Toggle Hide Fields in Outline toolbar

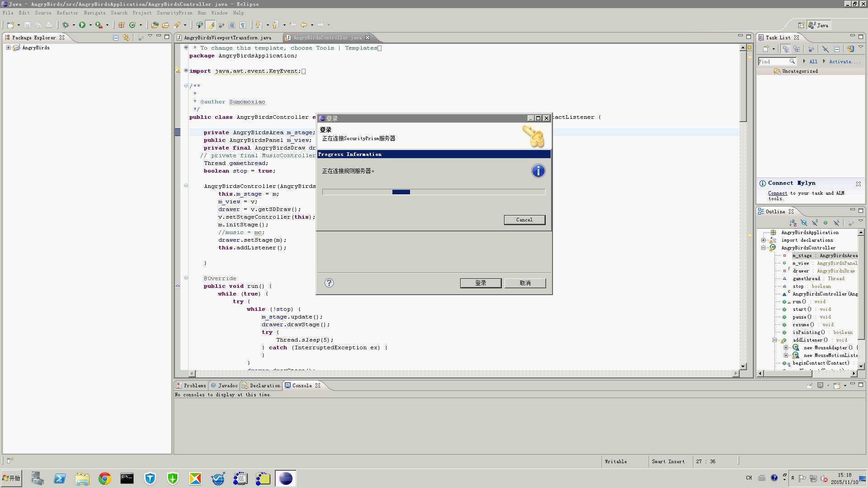(x=804, y=223)
